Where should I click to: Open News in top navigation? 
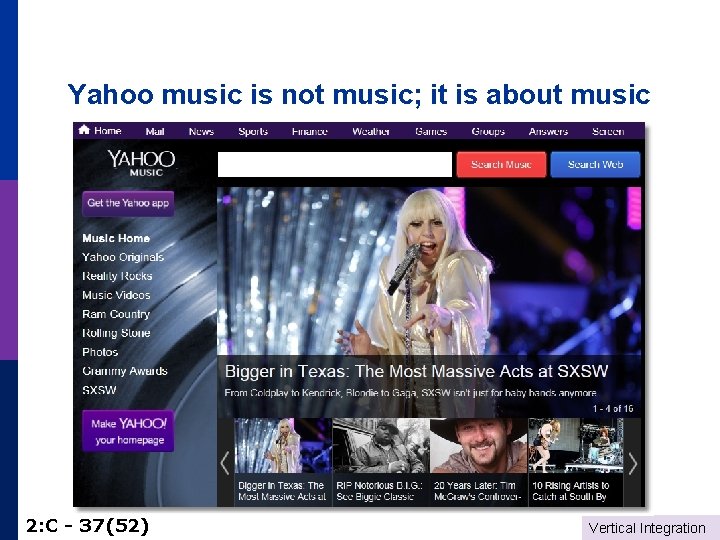click(201, 132)
